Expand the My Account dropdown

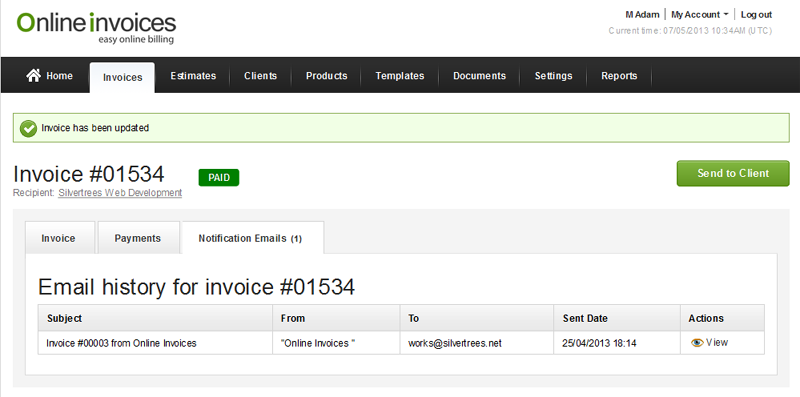(699, 15)
